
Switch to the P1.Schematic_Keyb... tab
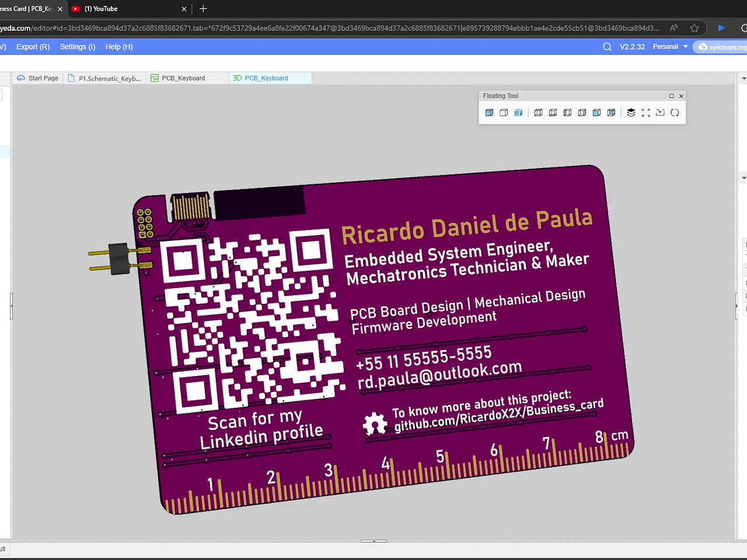104,78
